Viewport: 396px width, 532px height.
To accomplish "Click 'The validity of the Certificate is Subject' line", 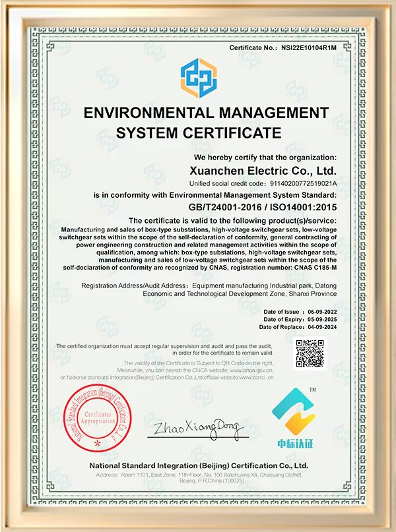I will pyautogui.click(x=199, y=363).
